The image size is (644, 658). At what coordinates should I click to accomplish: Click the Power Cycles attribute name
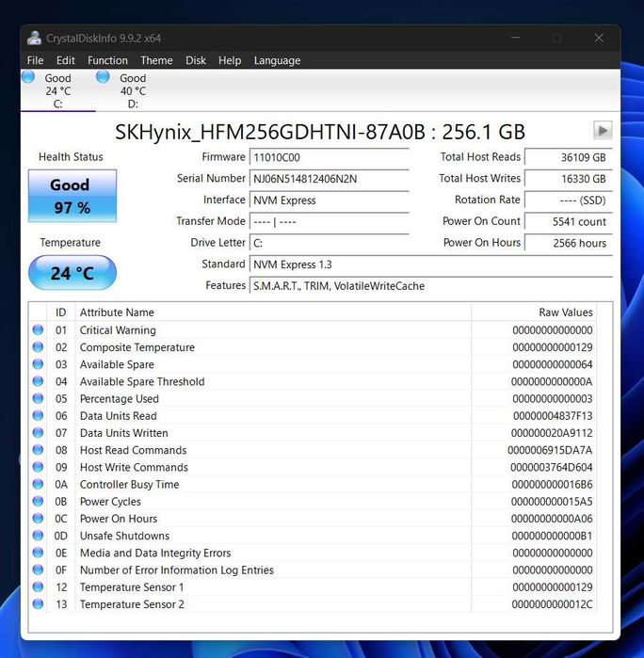[x=110, y=502]
